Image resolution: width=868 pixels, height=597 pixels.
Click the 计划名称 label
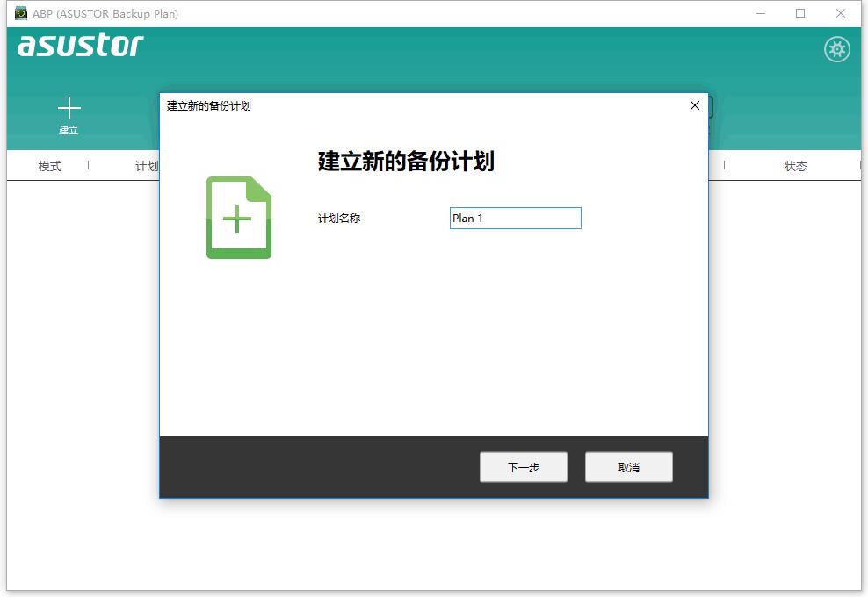[339, 218]
